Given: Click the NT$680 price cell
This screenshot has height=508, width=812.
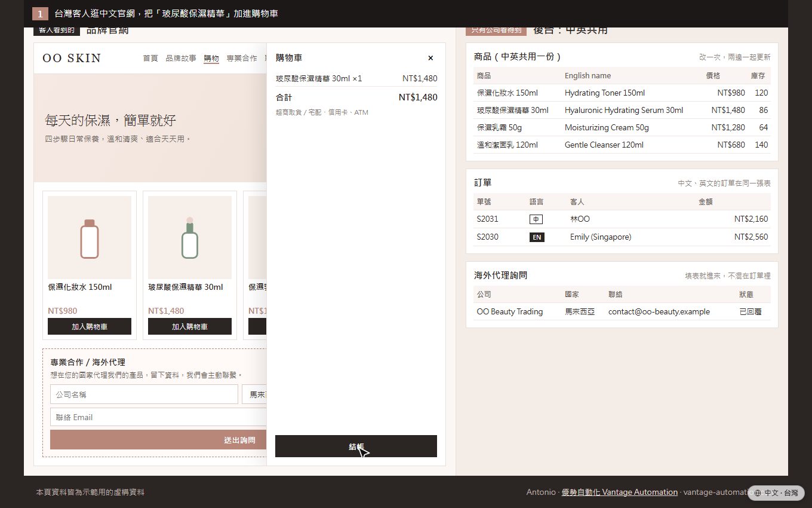Looking at the screenshot, I should [731, 145].
